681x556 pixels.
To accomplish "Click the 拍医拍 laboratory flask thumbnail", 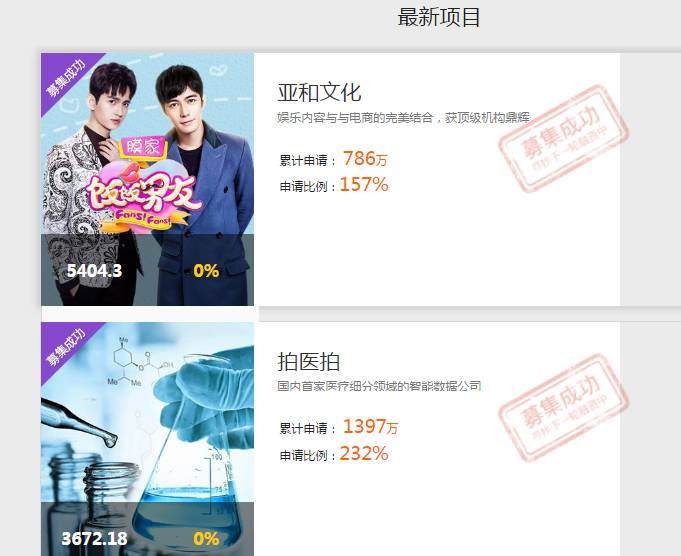I will (147, 439).
